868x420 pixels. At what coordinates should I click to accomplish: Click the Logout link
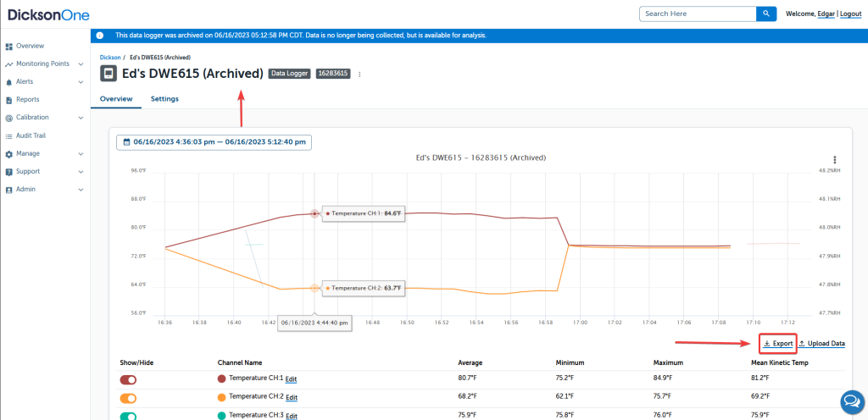[x=849, y=14]
